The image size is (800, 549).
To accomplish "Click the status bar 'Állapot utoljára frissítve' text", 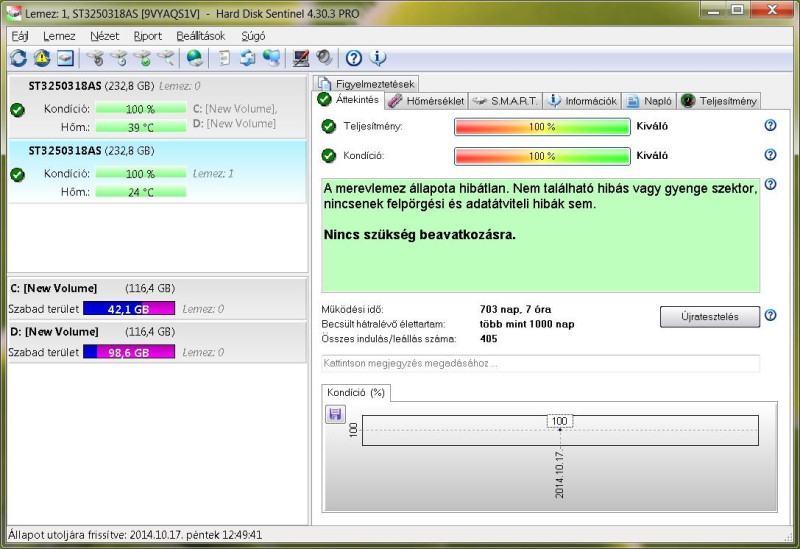I will (x=135, y=535).
